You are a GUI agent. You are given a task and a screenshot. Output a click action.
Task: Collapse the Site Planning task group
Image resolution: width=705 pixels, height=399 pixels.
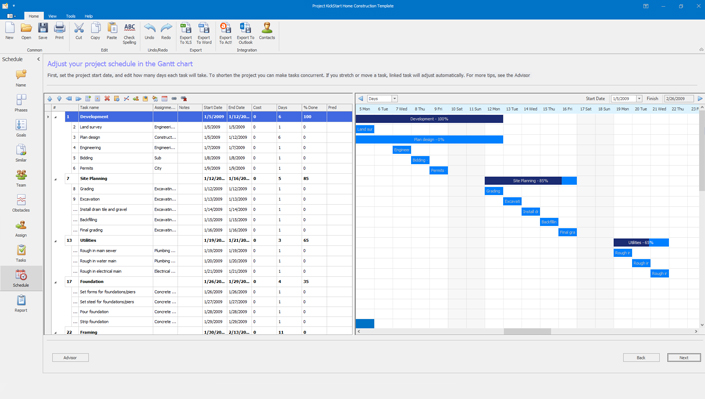(x=56, y=179)
